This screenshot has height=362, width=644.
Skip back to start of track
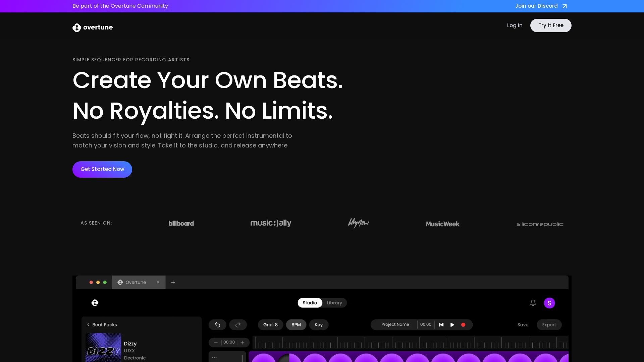tap(441, 325)
